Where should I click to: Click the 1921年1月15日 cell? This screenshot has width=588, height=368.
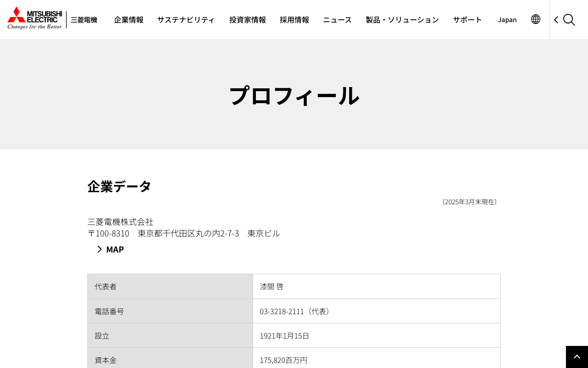pos(376,335)
